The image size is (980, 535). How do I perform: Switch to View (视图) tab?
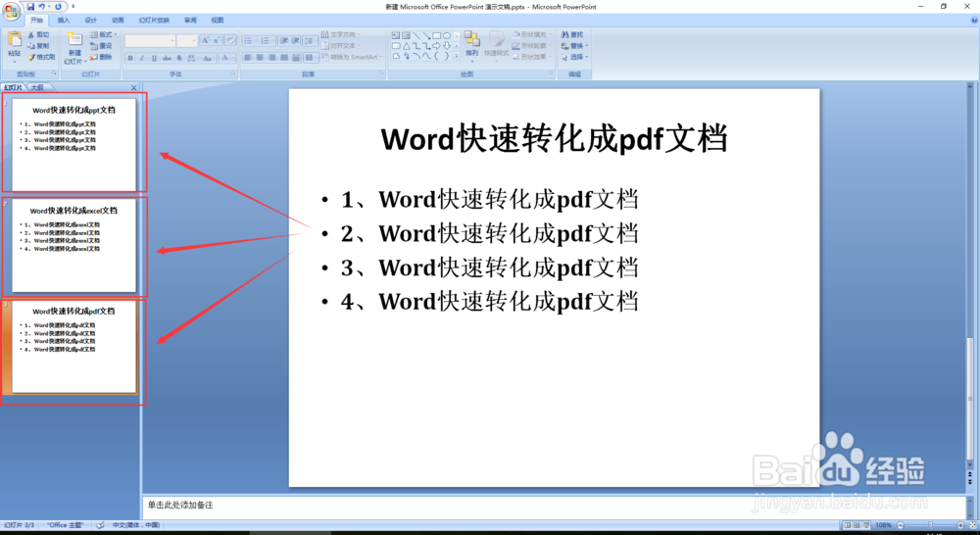(217, 20)
